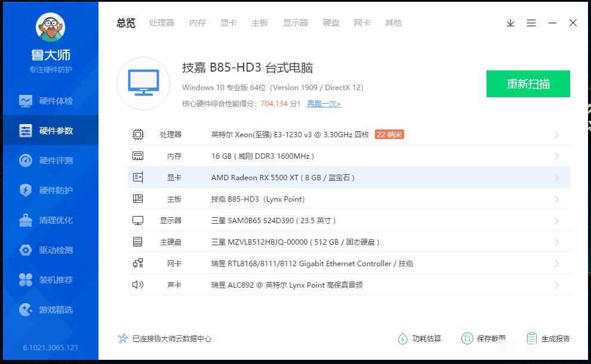Minimize the 鲁大师 window
The width and height of the screenshot is (591, 364).
point(553,23)
